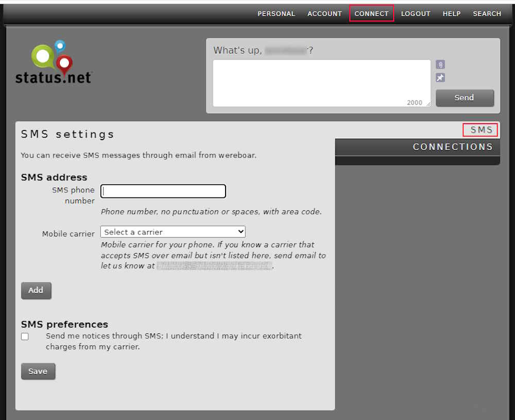
Task: Open SEARCH from the top navigation
Action: coord(487,14)
